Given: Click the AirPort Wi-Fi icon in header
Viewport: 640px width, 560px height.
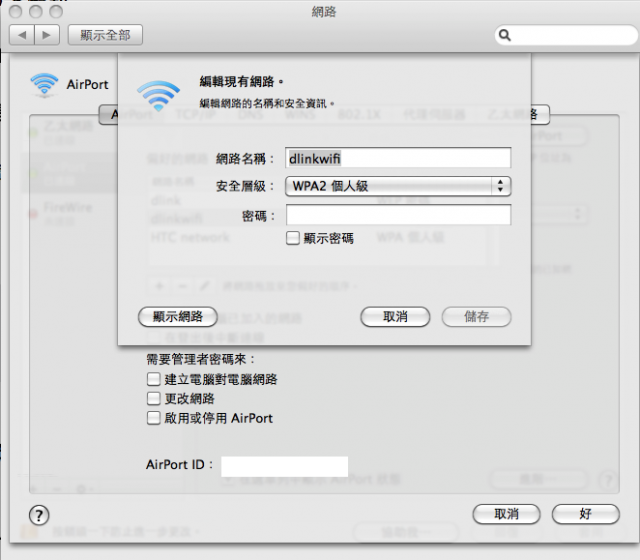Looking at the screenshot, I should pyautogui.click(x=44, y=85).
